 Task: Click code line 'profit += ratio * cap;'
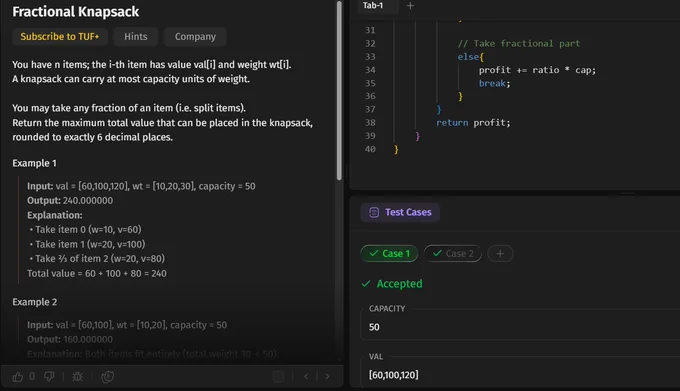coord(537,70)
